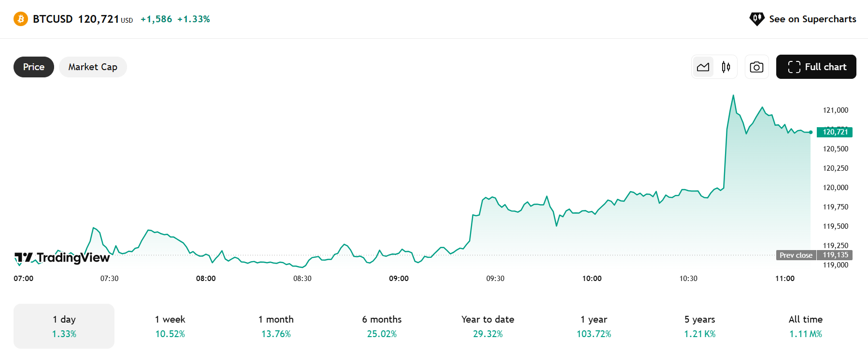Show the 1 month performance
Image resolution: width=868 pixels, height=355 pixels.
[x=276, y=326]
